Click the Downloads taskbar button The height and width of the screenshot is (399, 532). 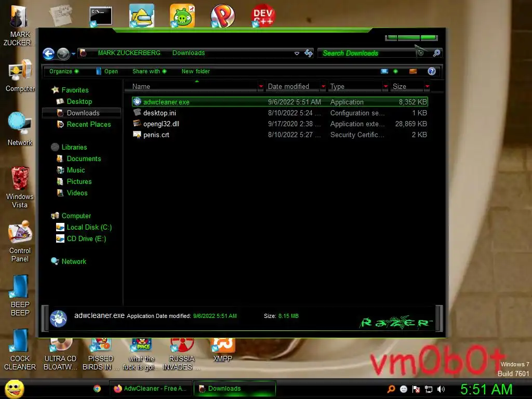234,389
